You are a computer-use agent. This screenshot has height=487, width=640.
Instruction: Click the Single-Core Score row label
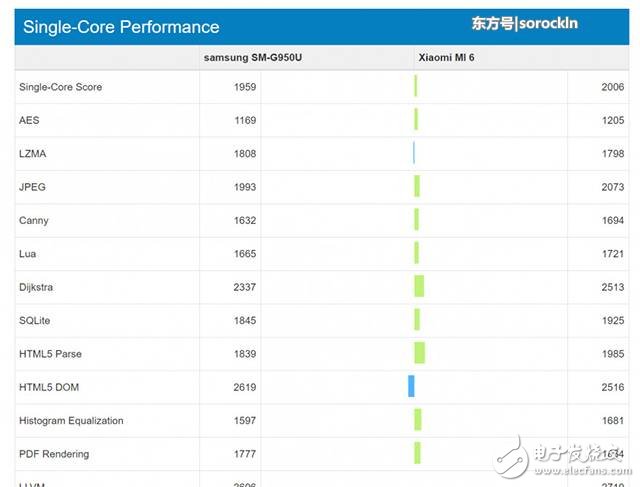60,87
